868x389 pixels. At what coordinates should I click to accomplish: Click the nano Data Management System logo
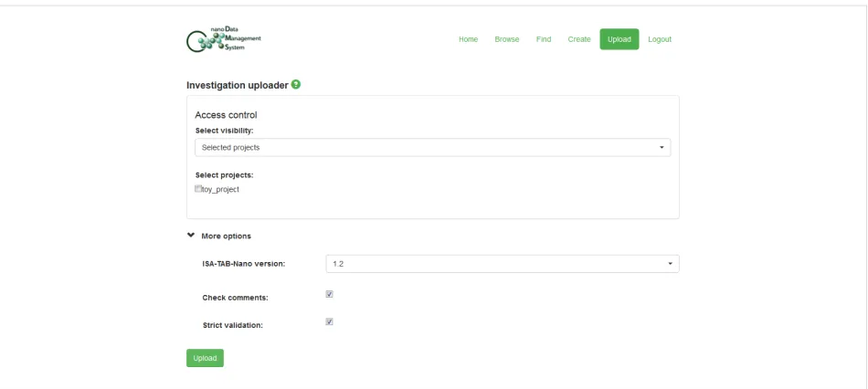point(224,39)
